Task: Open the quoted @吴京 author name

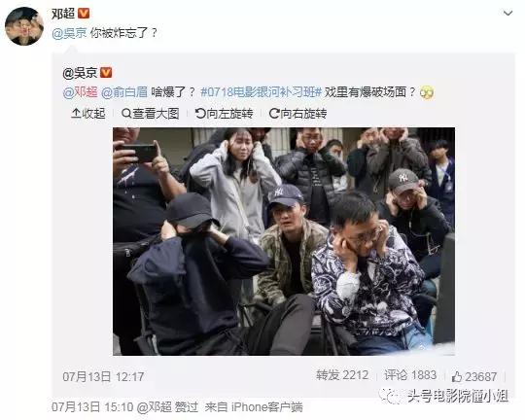Action: click(80, 72)
